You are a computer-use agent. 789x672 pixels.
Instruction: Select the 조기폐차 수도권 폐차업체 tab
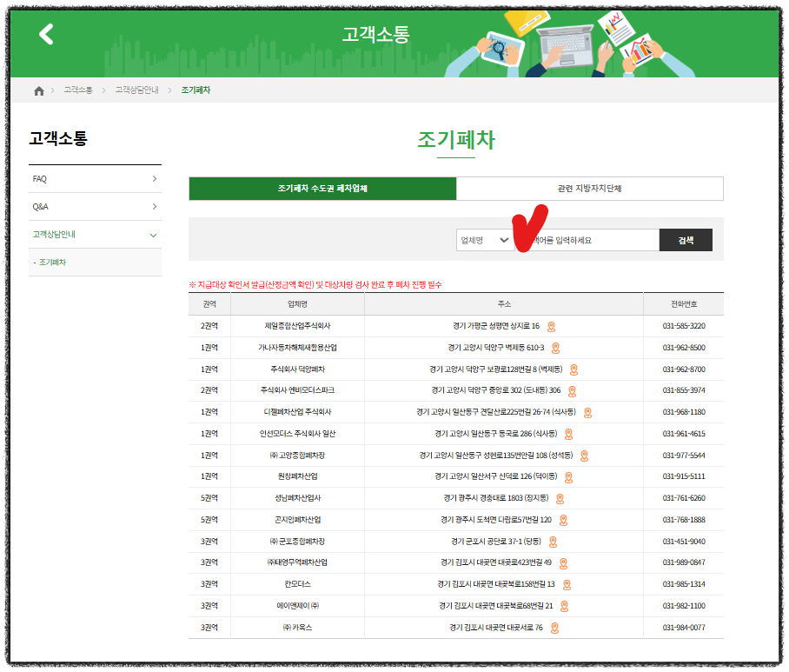click(x=321, y=189)
